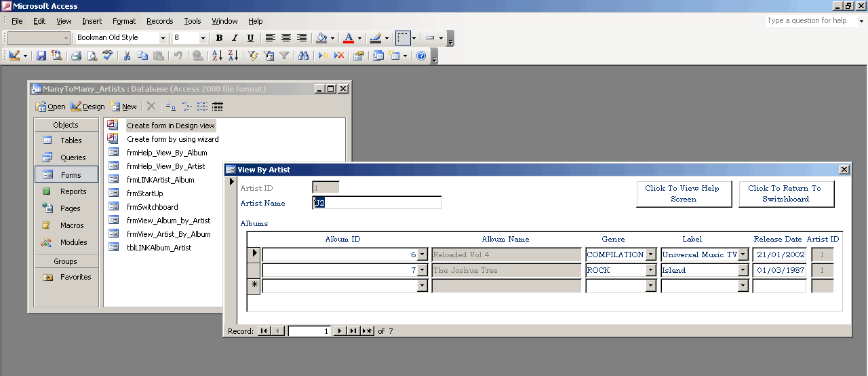The width and height of the screenshot is (868, 376).
Task: Click the Copy icon
Action: (x=142, y=56)
